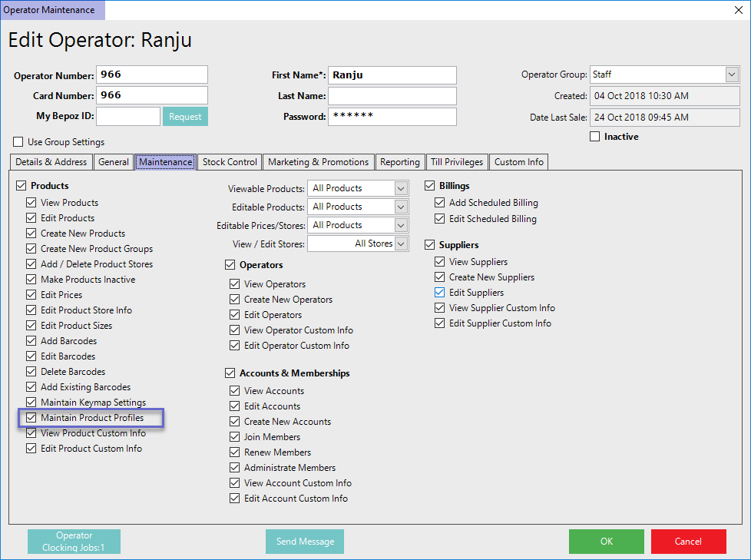
Task: Toggle Delete Barcodes permission
Action: click(x=31, y=372)
